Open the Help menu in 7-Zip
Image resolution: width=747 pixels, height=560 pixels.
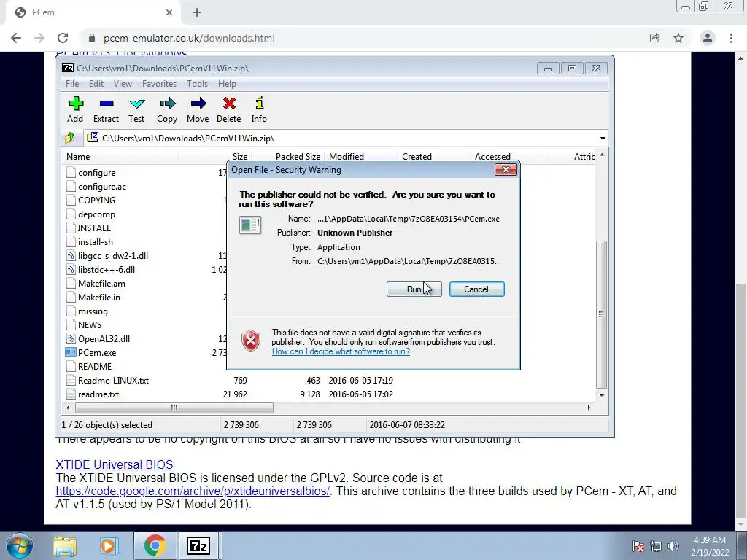(x=228, y=84)
